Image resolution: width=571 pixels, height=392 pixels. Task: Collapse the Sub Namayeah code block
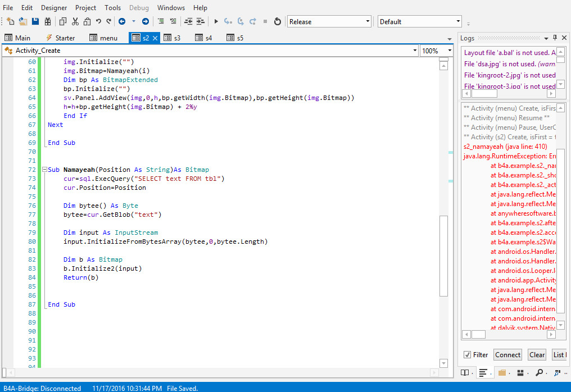pos(44,170)
